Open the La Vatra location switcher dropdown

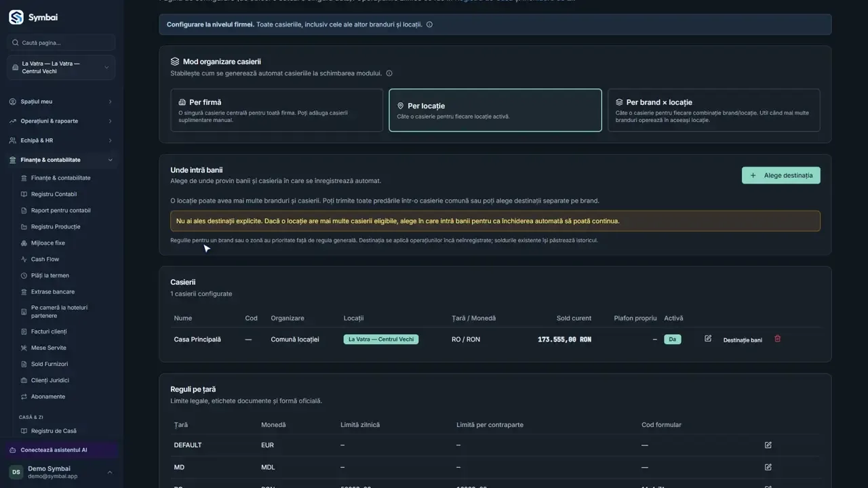[x=61, y=68]
